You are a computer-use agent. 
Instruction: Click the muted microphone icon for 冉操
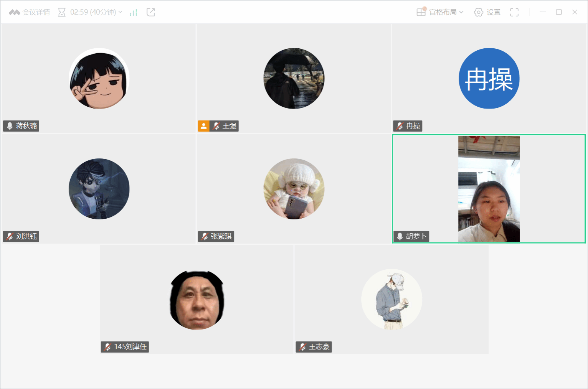coord(400,126)
